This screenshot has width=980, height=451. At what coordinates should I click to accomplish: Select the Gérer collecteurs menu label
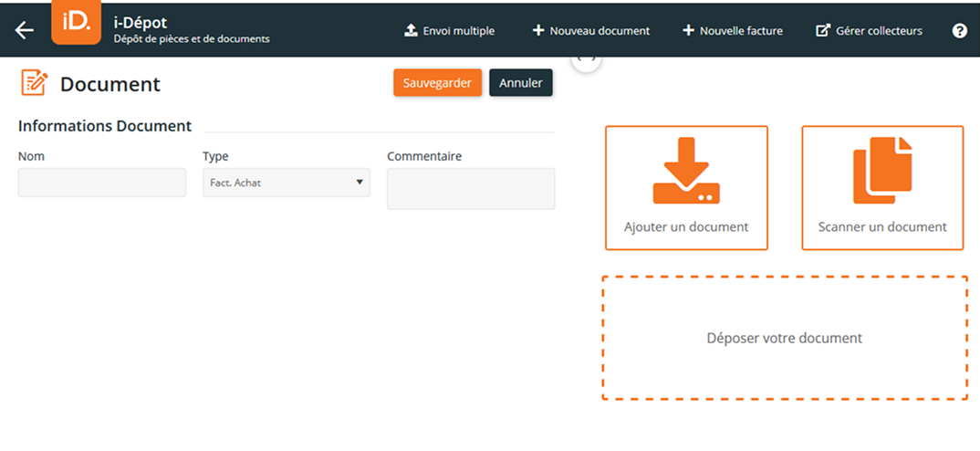click(879, 31)
